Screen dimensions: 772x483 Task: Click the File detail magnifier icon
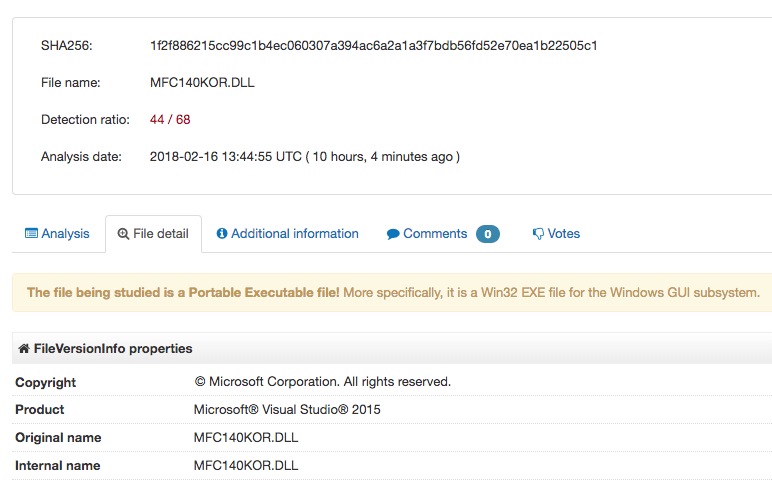tap(123, 234)
